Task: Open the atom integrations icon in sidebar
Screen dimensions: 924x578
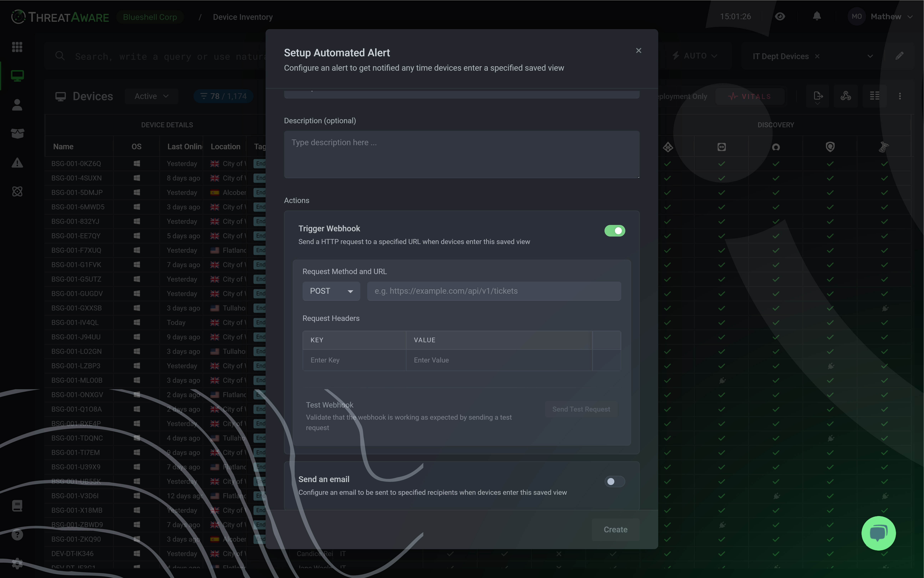Action: 17,191
